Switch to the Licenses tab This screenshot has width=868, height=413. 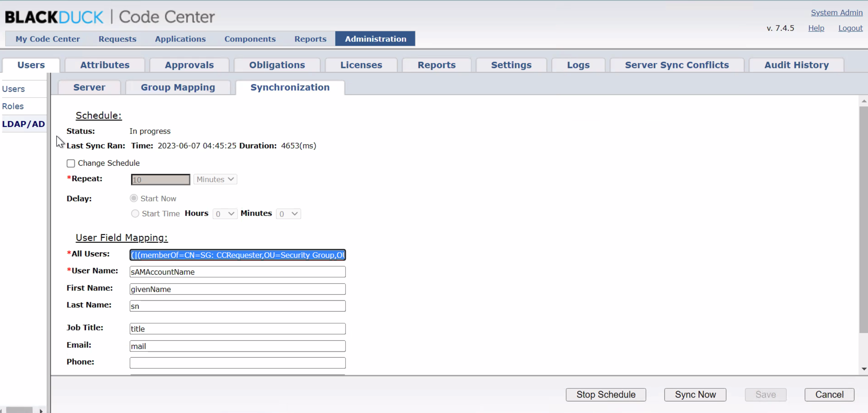click(x=361, y=65)
